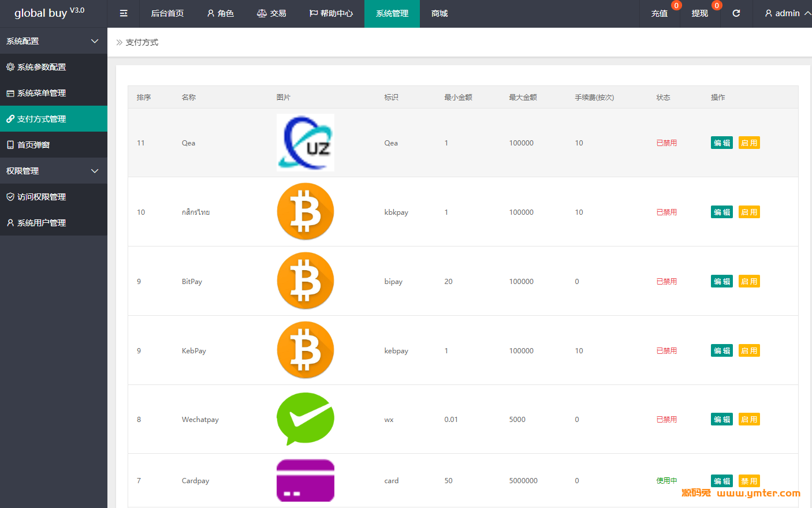Click the link icon beside 支付方式管理
This screenshot has height=508, width=812.
click(10, 119)
